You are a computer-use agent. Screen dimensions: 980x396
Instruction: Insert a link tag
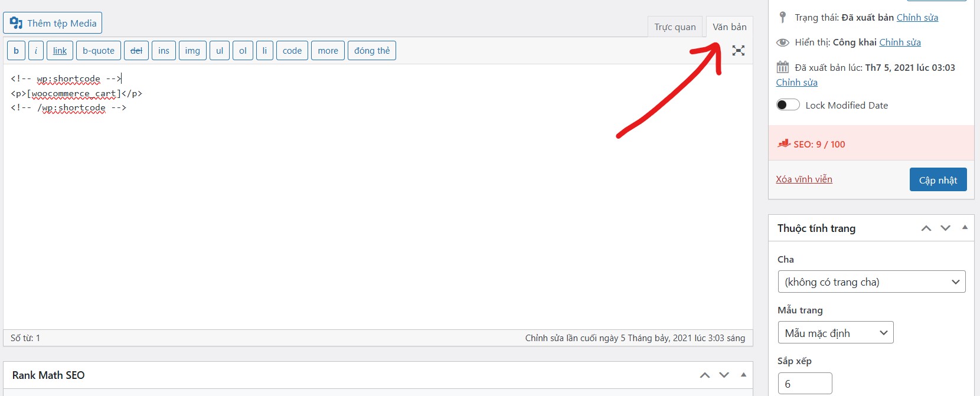pos(60,51)
